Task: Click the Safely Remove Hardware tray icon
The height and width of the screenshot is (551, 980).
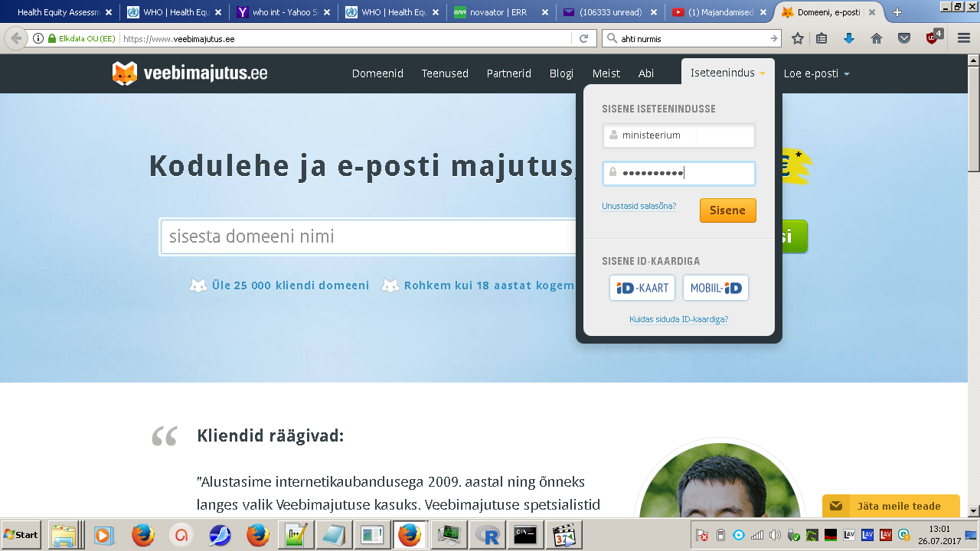Action: [x=794, y=535]
